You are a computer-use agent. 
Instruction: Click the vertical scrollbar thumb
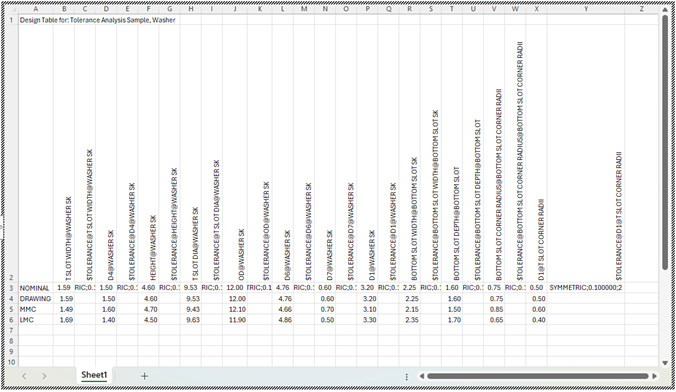coord(666,142)
